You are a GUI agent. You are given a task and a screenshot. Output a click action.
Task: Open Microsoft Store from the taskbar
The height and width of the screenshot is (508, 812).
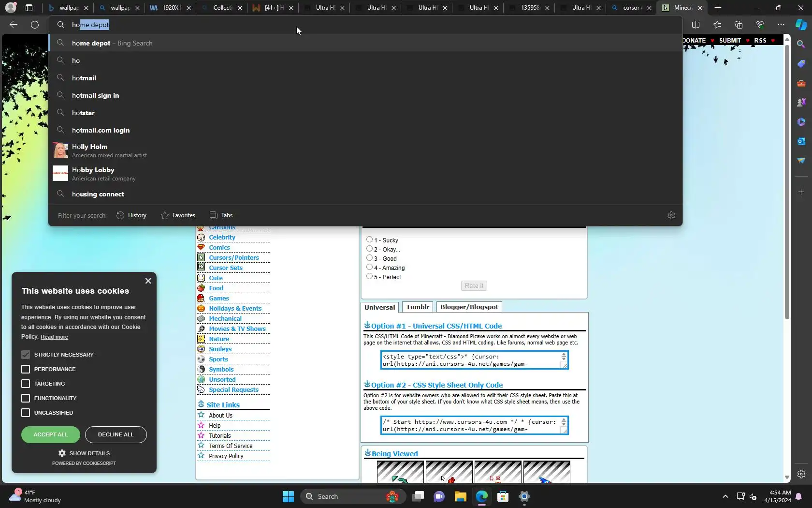click(x=503, y=496)
